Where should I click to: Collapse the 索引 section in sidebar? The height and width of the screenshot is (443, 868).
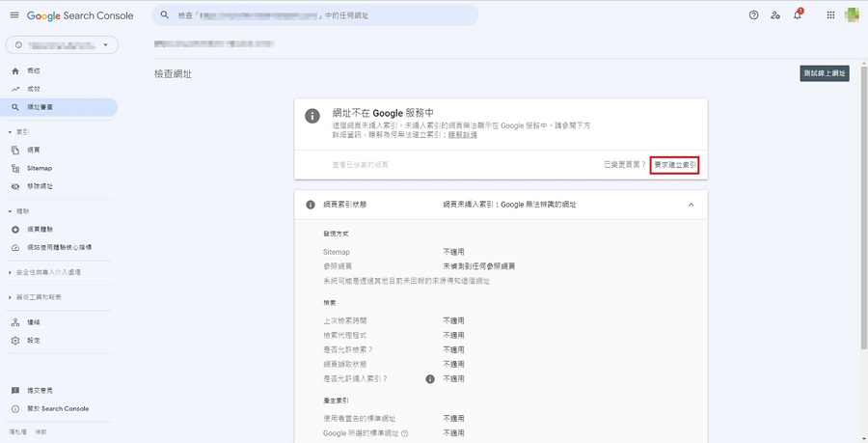click(x=10, y=132)
